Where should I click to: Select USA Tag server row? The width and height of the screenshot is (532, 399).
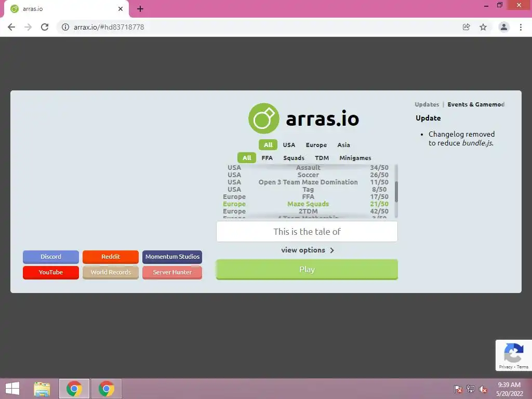[308, 190]
